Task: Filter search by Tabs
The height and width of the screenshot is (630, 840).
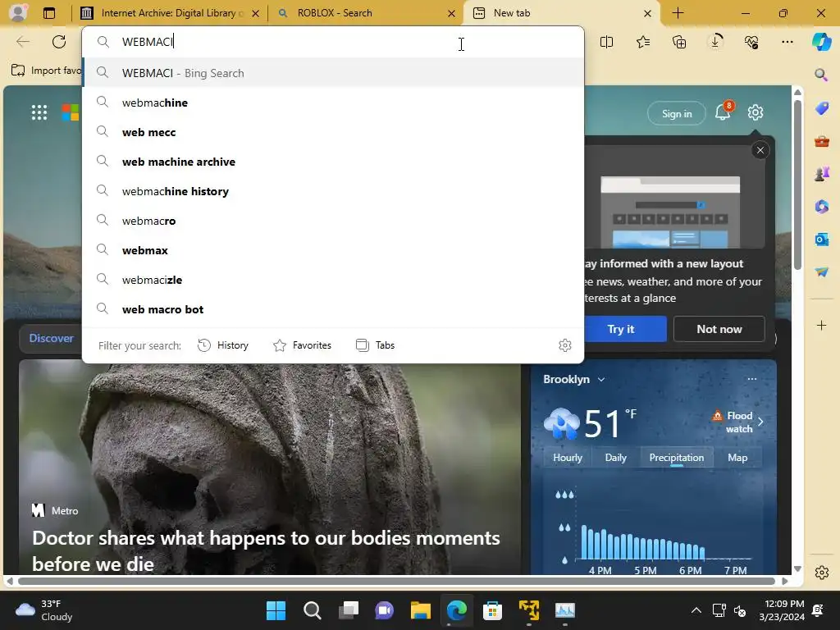Action: tap(375, 345)
